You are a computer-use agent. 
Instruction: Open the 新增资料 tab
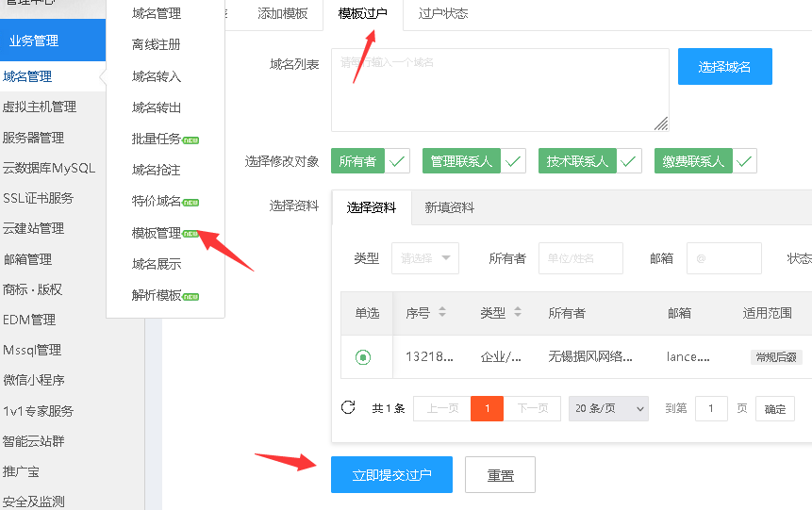(x=450, y=207)
